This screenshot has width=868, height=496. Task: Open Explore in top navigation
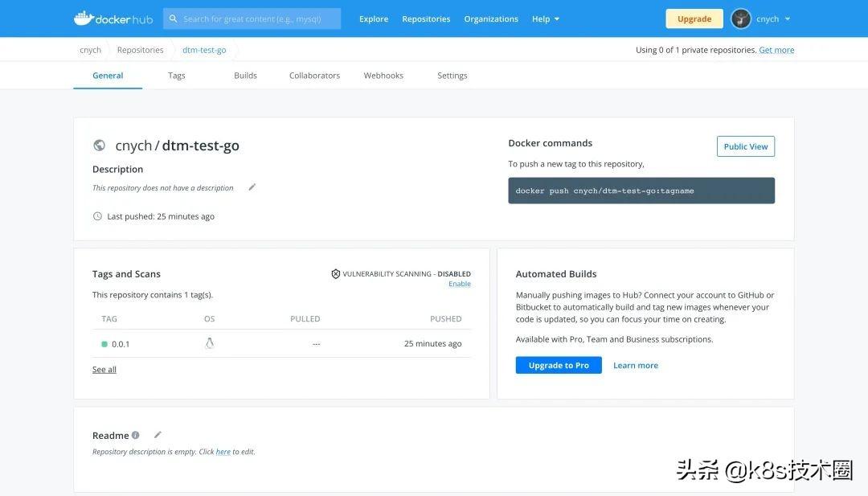click(x=374, y=18)
